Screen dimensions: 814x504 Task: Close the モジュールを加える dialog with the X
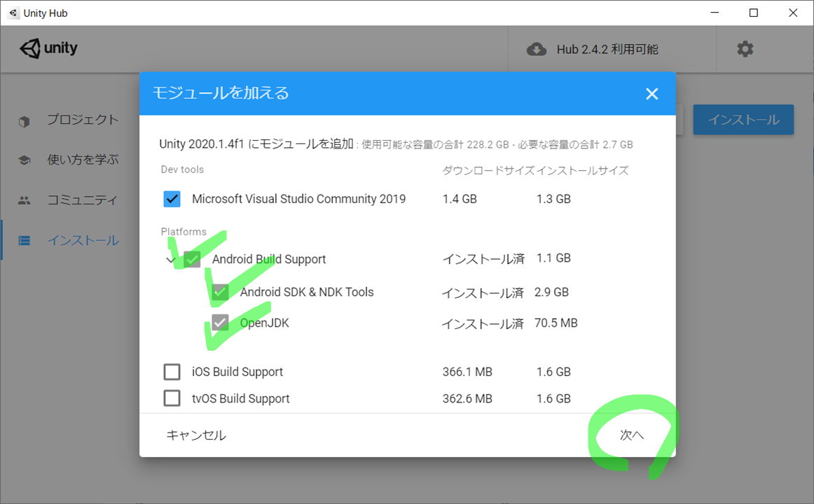tap(651, 94)
